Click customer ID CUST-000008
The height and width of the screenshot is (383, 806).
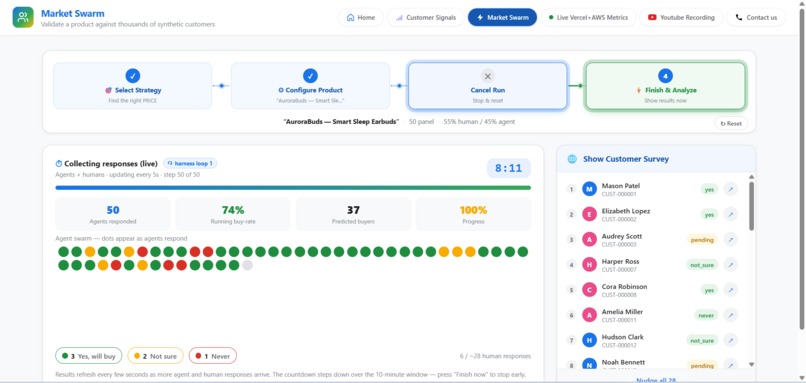pos(619,295)
